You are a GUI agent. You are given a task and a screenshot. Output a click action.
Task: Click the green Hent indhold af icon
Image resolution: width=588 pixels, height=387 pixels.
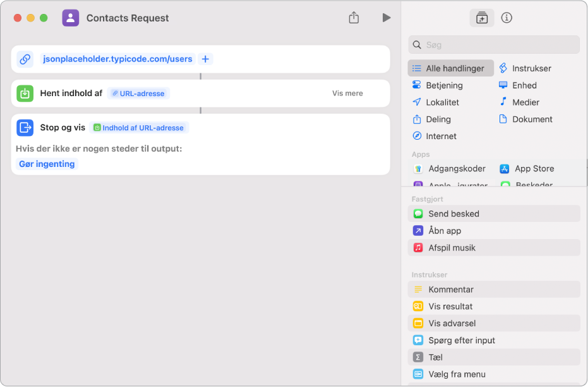[25, 93]
